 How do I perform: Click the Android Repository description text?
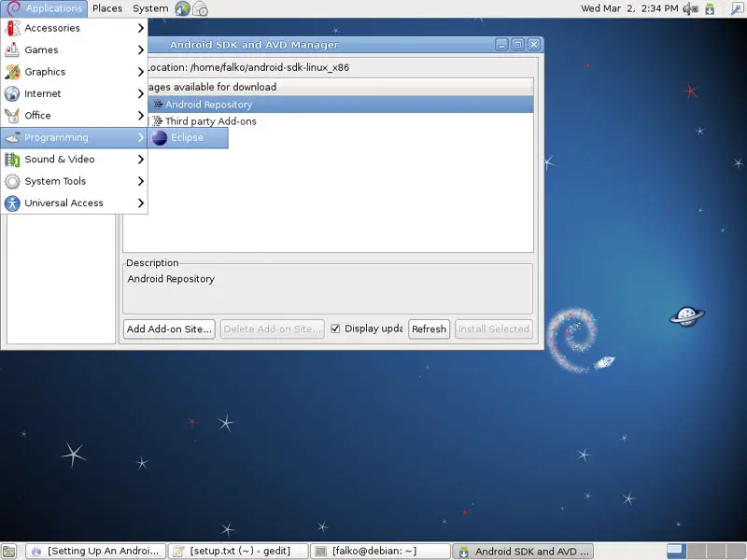171,279
